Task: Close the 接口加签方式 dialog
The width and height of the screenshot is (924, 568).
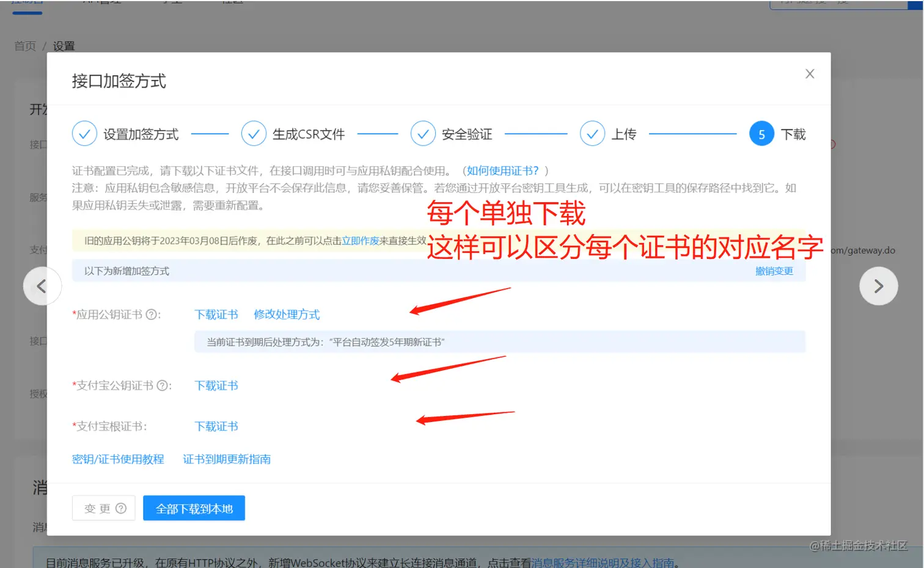Action: tap(810, 74)
